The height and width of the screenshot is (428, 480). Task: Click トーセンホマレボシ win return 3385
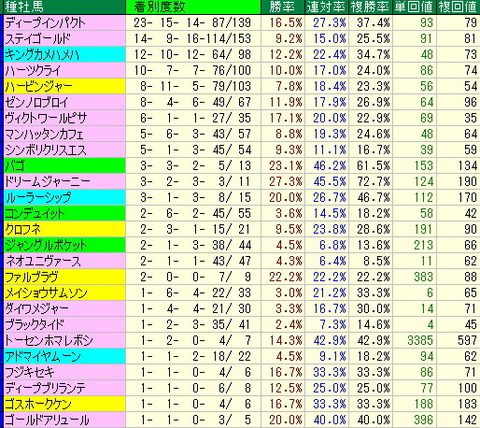click(x=420, y=340)
